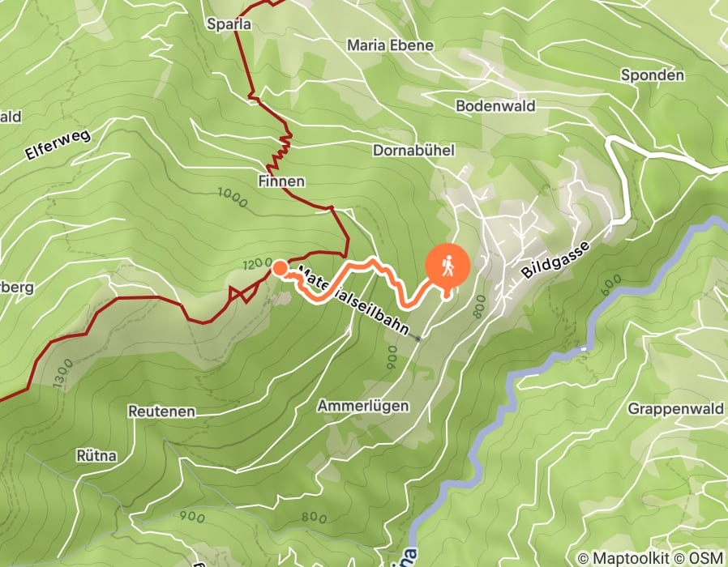
Task: Select the Grappenwald label
Action: pyautogui.click(x=675, y=409)
